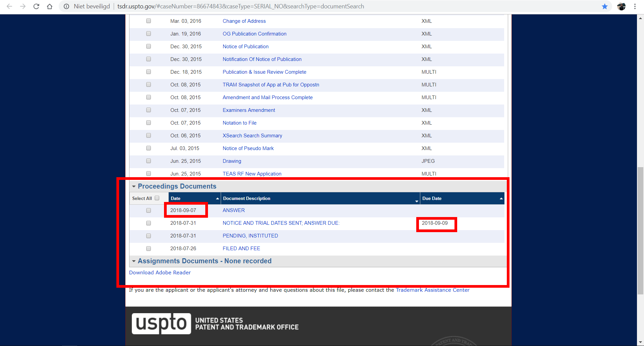Screen dimensions: 644x346
Task: Click the browser reload page icon
Action: (x=36, y=6)
